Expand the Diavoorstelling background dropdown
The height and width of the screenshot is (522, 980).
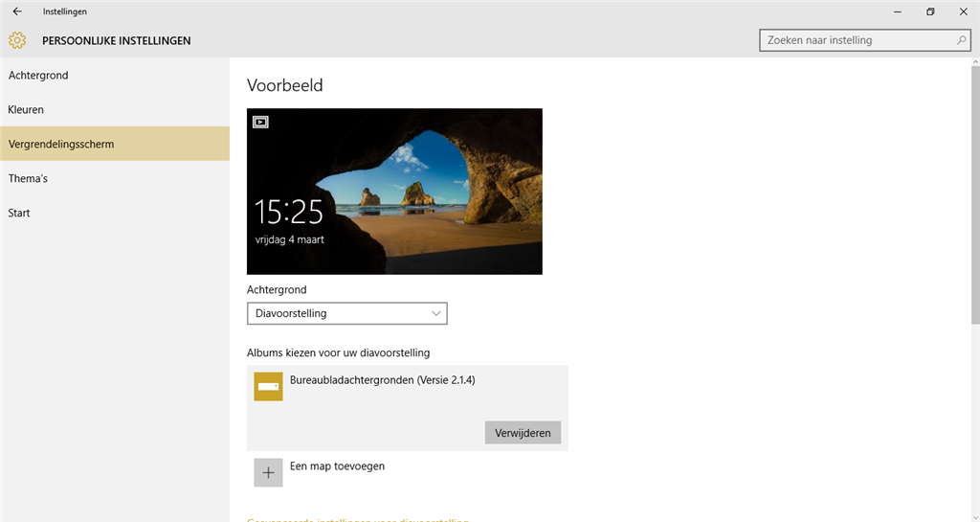click(x=346, y=313)
